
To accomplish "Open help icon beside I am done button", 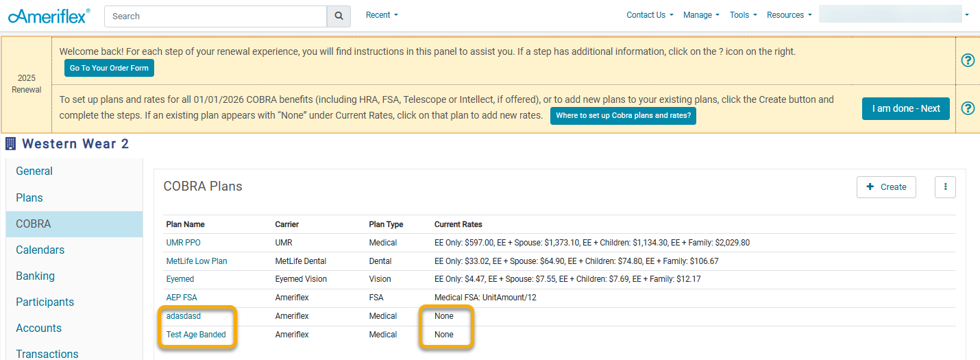I will 968,108.
